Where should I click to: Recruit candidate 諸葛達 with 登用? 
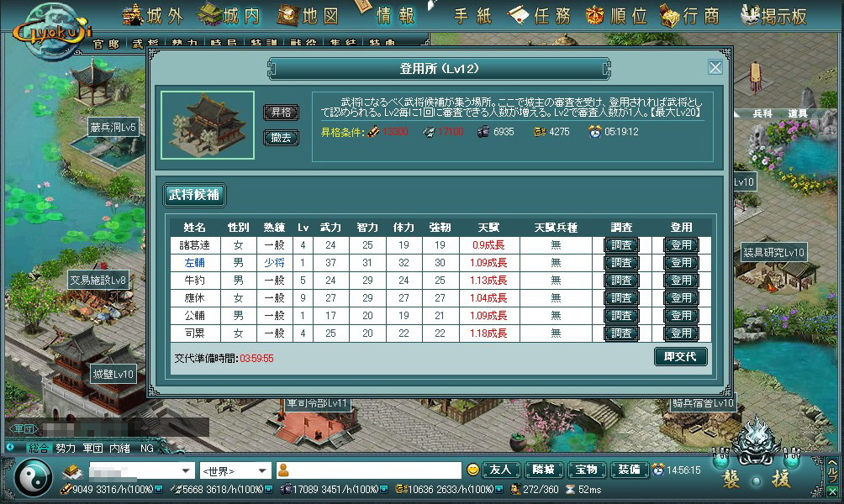681,245
